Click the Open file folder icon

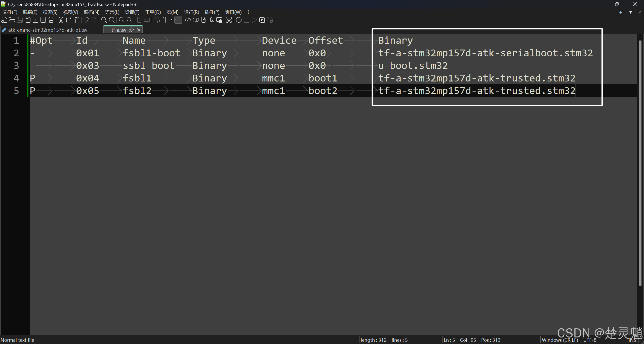[x=12, y=20]
